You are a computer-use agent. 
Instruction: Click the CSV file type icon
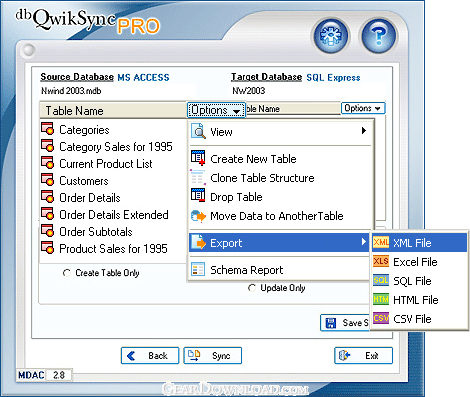[381, 318]
